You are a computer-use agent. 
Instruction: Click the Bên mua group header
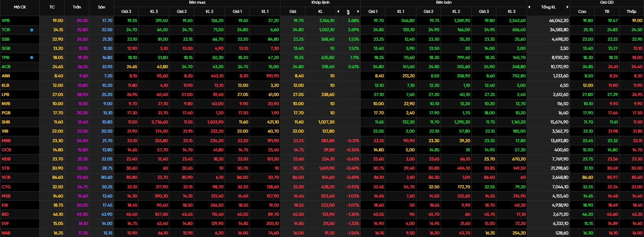[197, 2]
